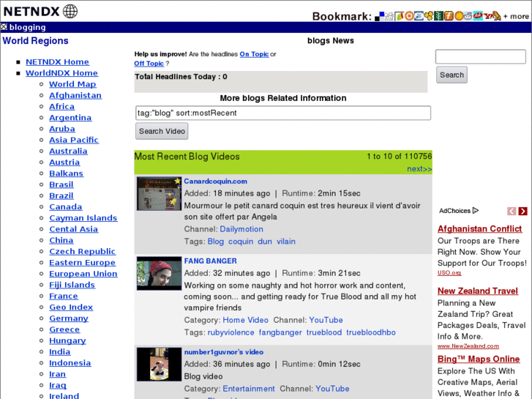Click the orange dog bookmark icon
The height and width of the screenshot is (399, 532).
point(497,16)
